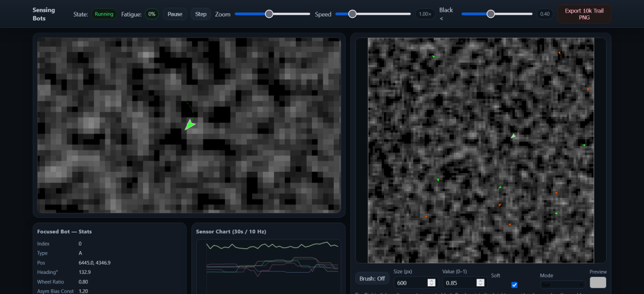Click the brush Preview color swatch

(598, 283)
